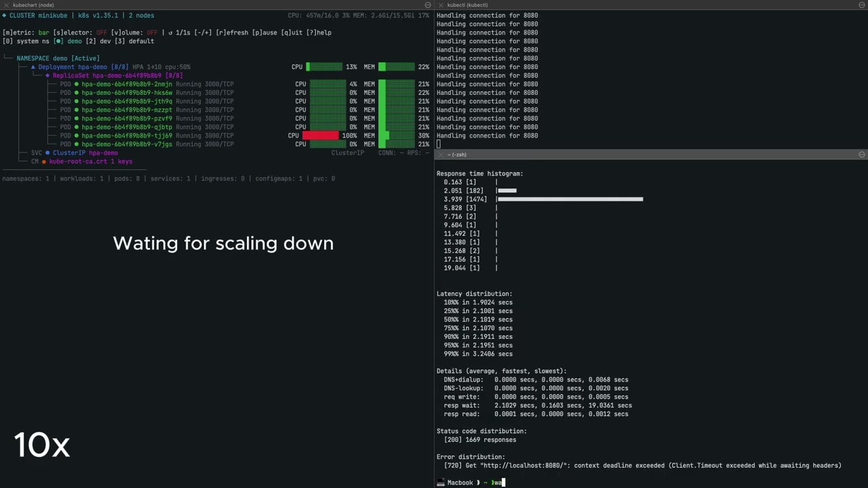Image resolution: width=868 pixels, height=488 pixels.
Task: Click the zsh prompt input cursor
Action: pos(504,483)
